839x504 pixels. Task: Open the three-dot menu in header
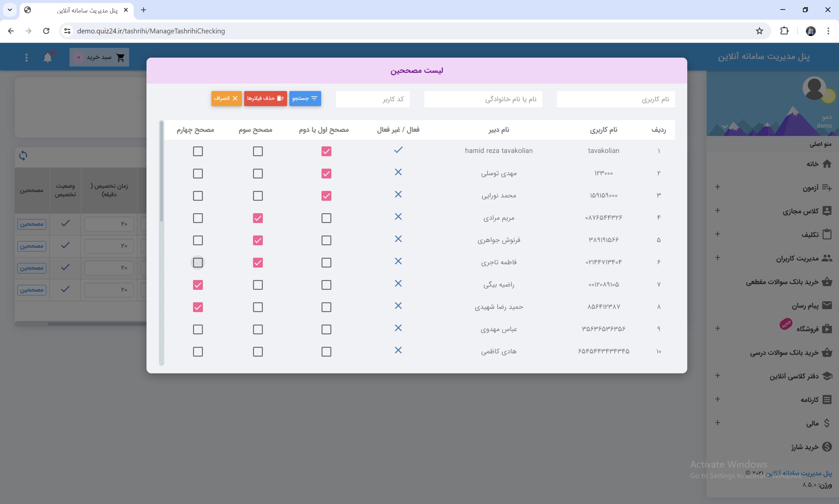pyautogui.click(x=27, y=57)
